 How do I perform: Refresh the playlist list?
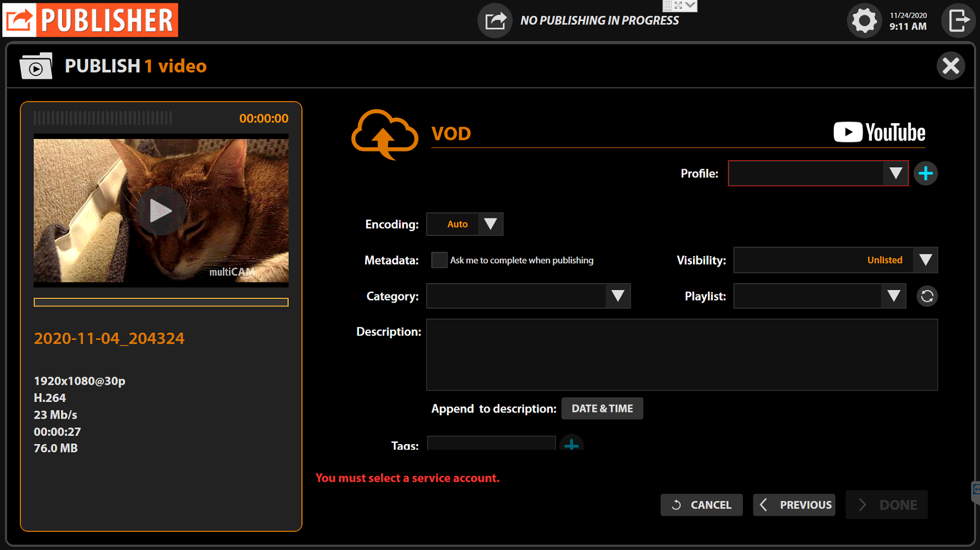click(927, 296)
